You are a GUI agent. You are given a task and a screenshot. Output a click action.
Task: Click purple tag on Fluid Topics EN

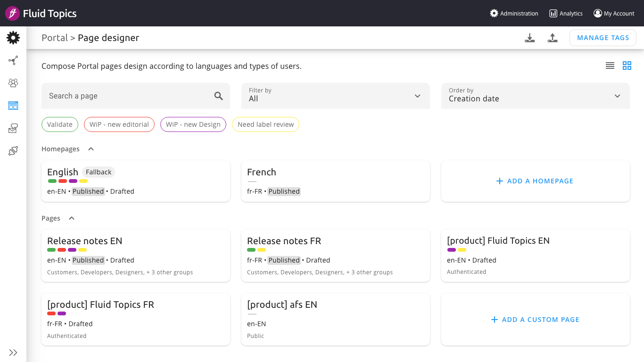pyautogui.click(x=452, y=250)
